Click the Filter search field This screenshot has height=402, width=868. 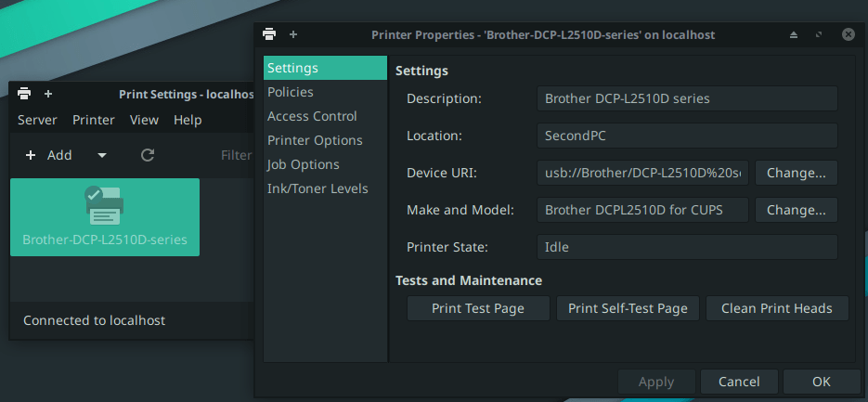click(x=237, y=156)
